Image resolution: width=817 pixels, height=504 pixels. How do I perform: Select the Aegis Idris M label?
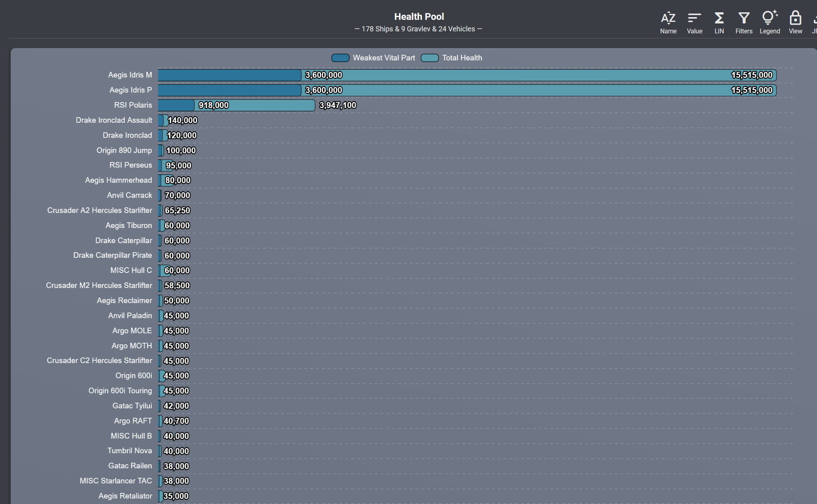(130, 75)
